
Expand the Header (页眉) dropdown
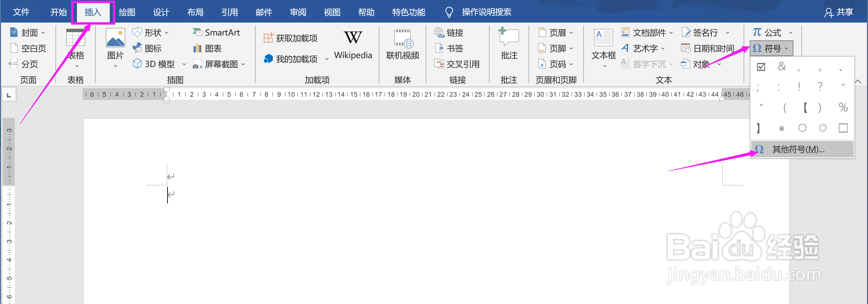[571, 33]
